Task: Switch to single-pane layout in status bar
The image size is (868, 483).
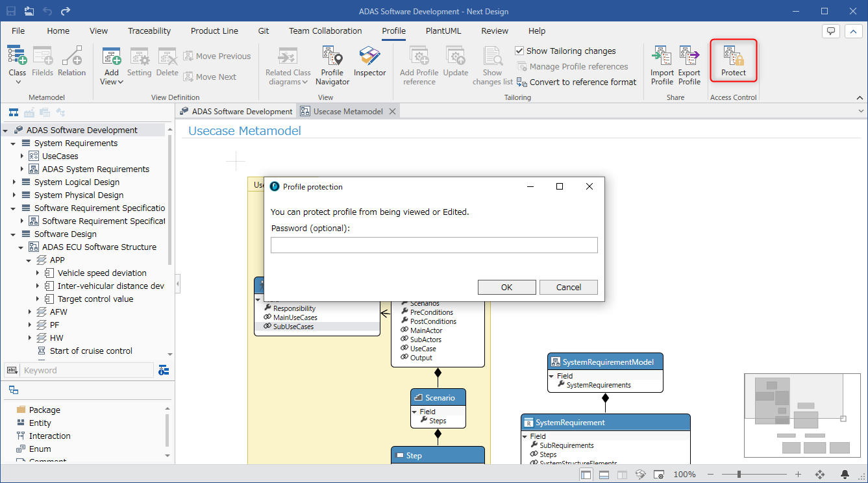Action: tap(586, 475)
